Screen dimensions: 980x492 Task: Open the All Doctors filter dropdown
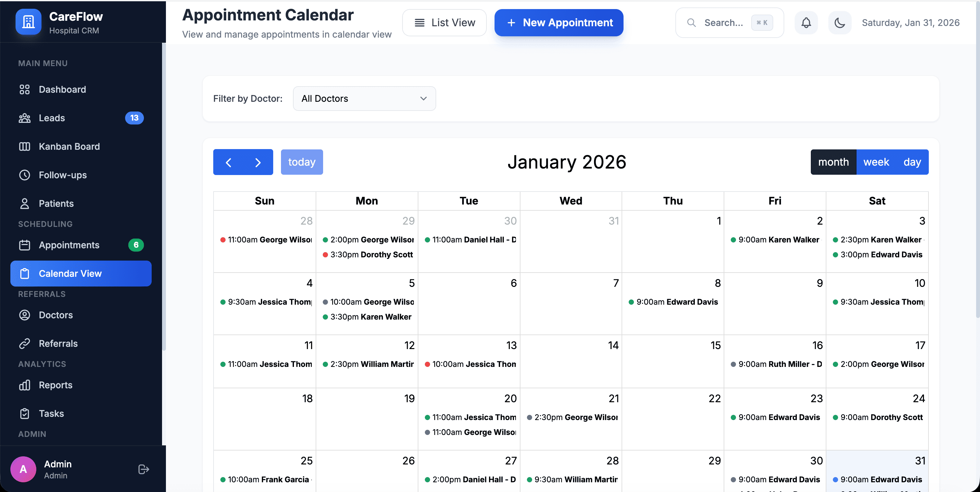click(x=364, y=99)
